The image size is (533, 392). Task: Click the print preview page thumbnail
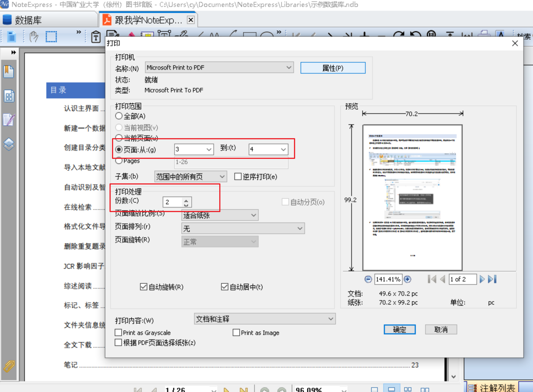click(x=412, y=197)
